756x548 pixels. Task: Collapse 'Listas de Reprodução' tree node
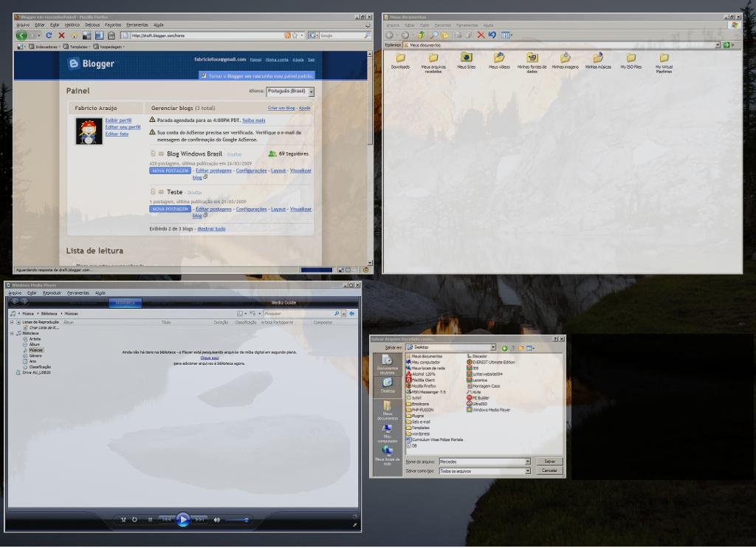pos(12,322)
